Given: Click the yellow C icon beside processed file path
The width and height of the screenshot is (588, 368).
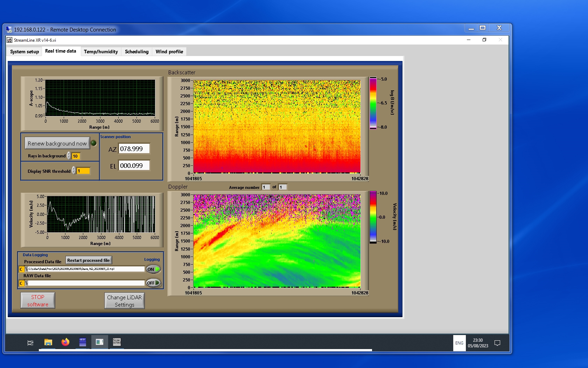Looking at the screenshot, I should (21, 269).
